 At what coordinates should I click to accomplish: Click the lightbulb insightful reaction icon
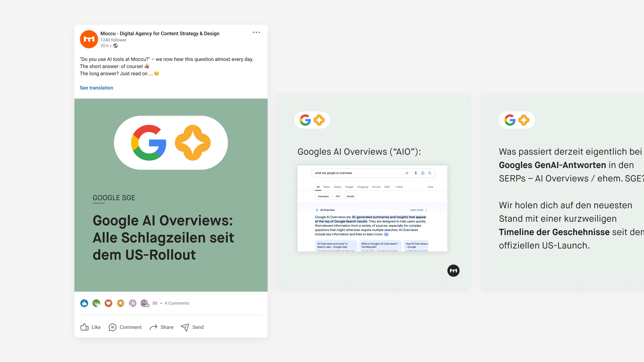[x=121, y=303]
